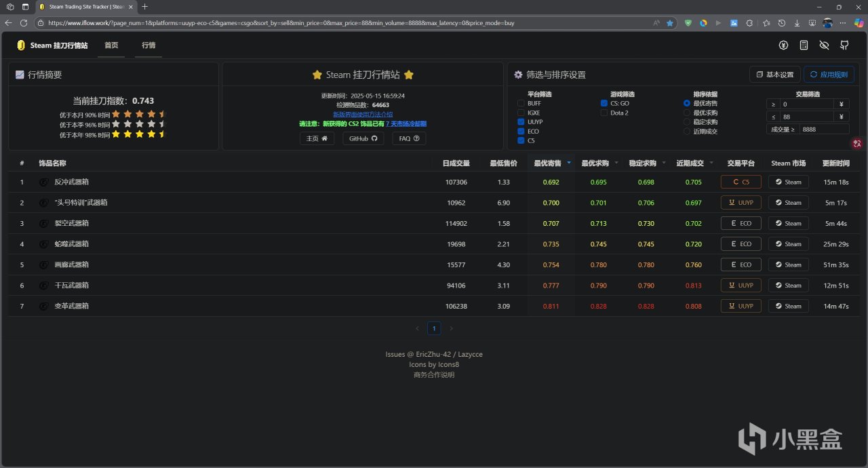
Task: Open 最优寄售 column sort arrow
Action: pyautogui.click(x=569, y=163)
